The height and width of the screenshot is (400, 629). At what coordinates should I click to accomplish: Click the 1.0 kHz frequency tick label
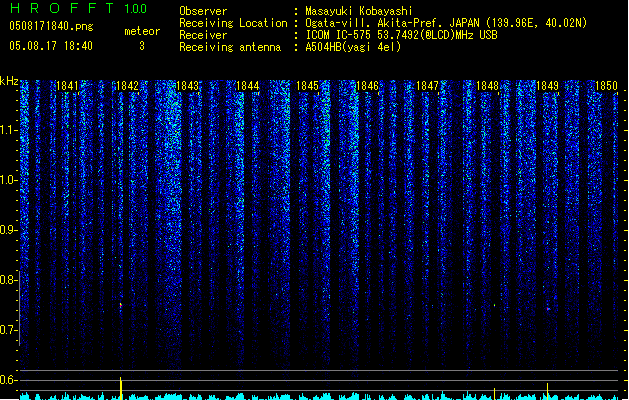8,180
